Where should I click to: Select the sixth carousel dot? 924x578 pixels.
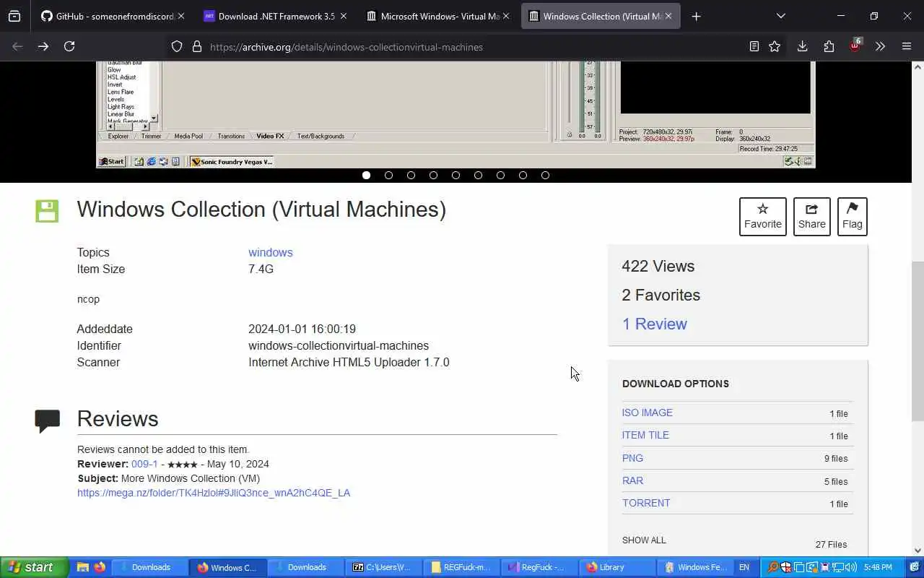[x=478, y=175]
